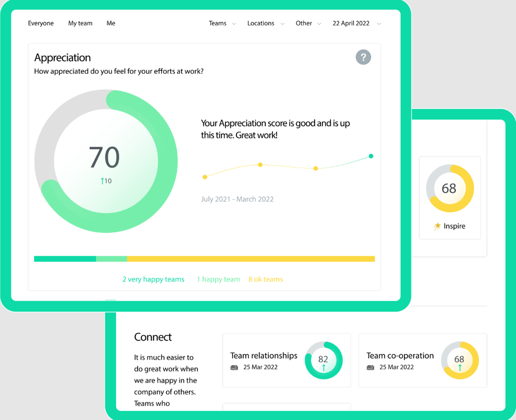Click the Team relationships 82 score gauge
Screen dimensions: 516x420
pyautogui.click(x=324, y=361)
